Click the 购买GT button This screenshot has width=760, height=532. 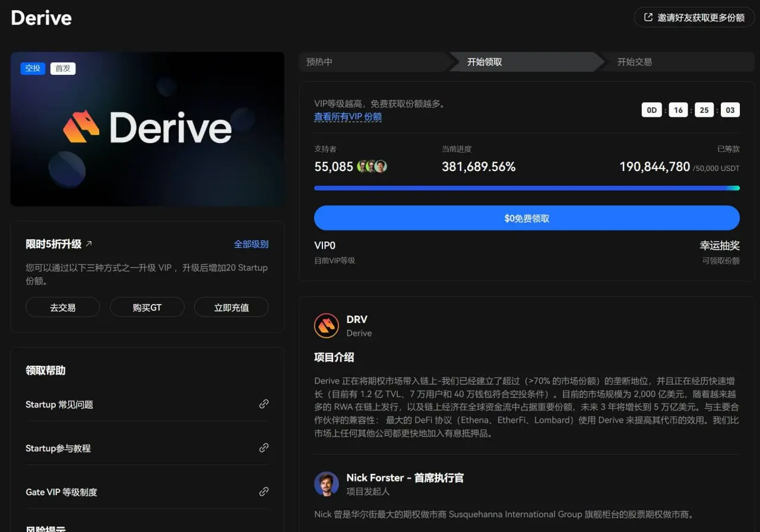point(147,307)
